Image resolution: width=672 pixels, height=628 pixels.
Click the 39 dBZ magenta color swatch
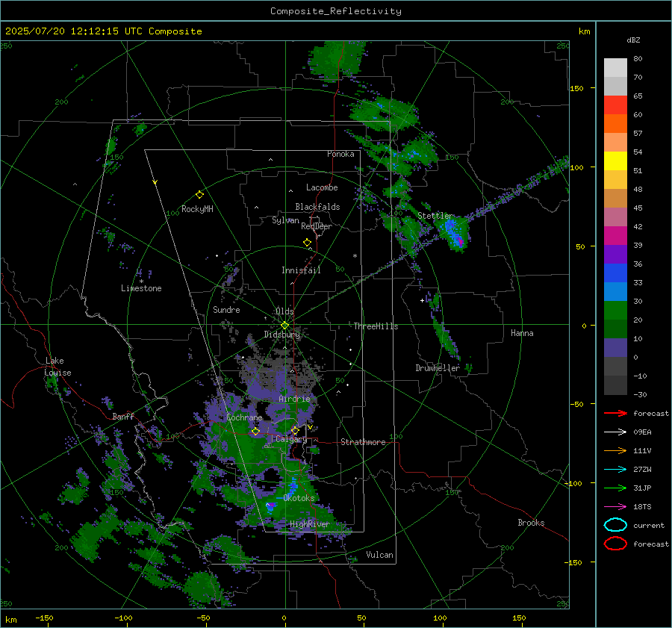[x=615, y=236]
